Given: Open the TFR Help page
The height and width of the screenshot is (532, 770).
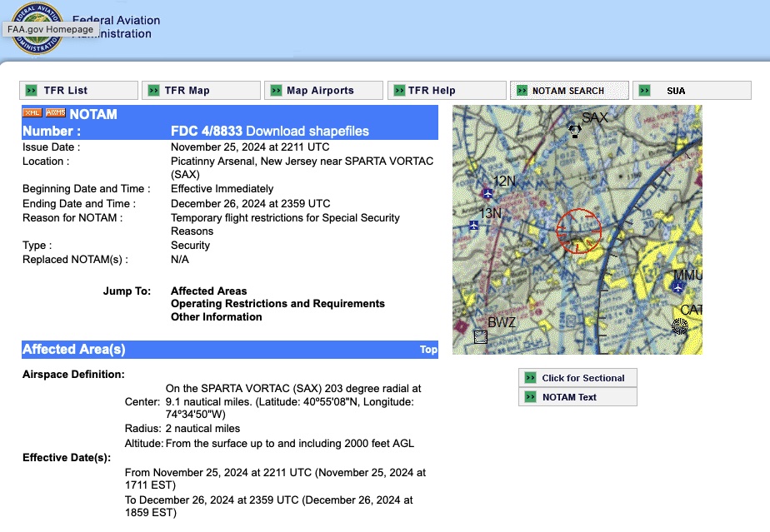Looking at the screenshot, I should [446, 91].
